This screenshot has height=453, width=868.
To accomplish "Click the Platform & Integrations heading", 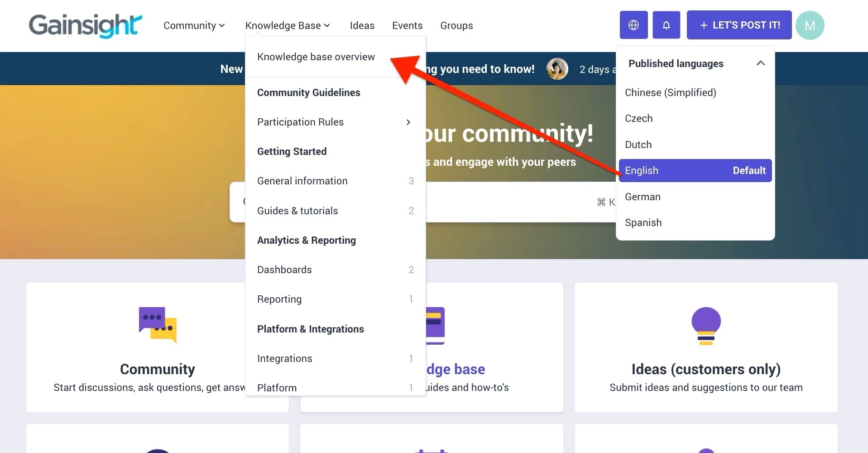I will (x=311, y=329).
